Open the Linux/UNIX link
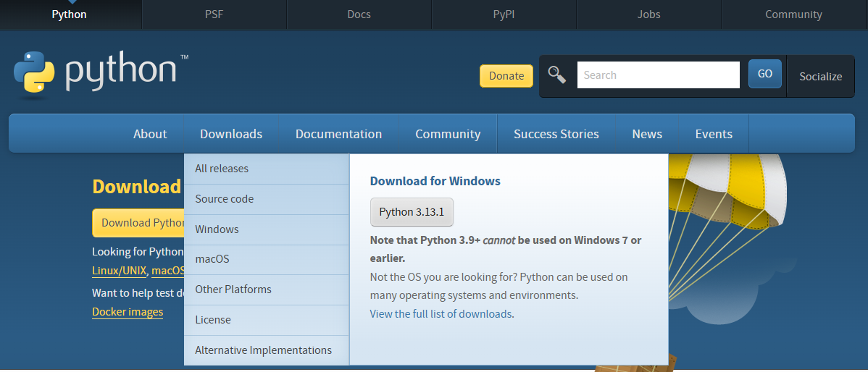The width and height of the screenshot is (868, 372). pos(119,271)
